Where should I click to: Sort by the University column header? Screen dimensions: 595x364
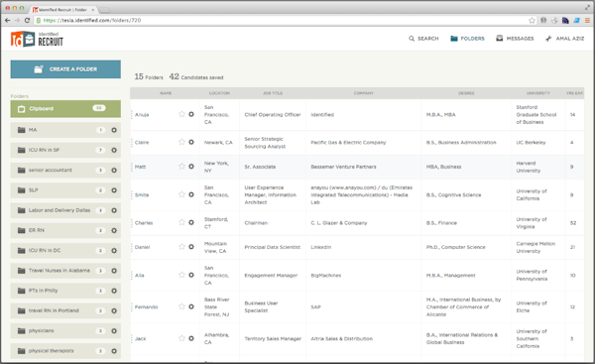pos(538,93)
